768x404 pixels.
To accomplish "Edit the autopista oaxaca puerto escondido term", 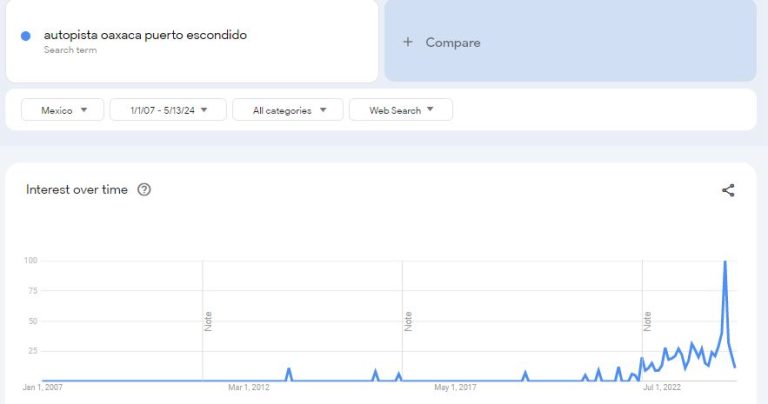I will coord(145,35).
